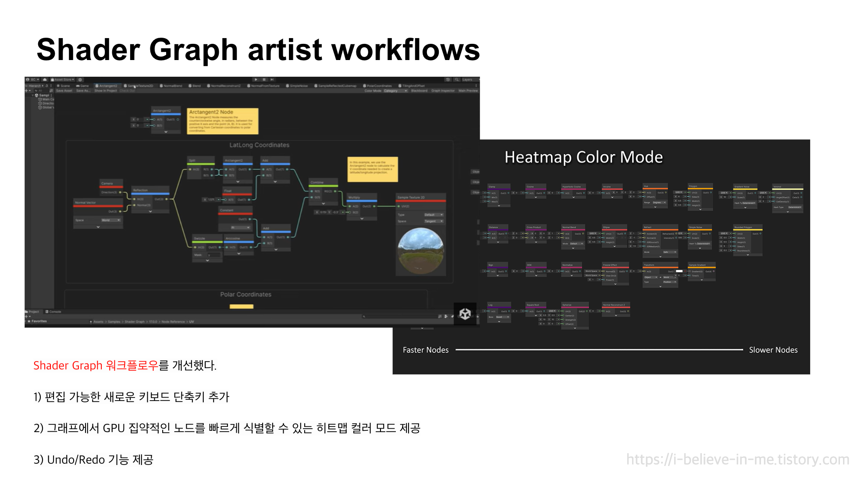Open Sample Texture 2D Space dropdown
Image resolution: width=868 pixels, height=490 pixels.
pyautogui.click(x=434, y=221)
